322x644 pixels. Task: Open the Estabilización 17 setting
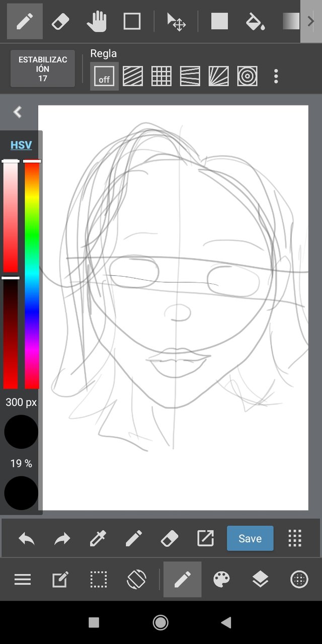click(43, 68)
